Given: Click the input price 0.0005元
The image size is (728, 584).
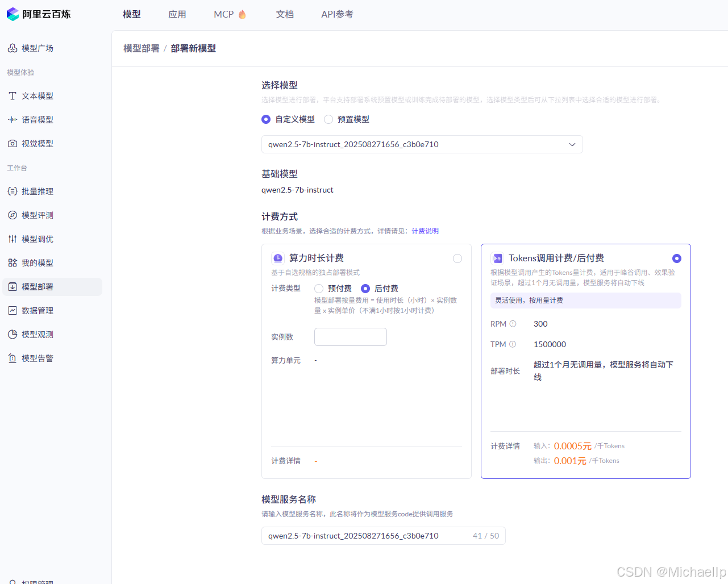Looking at the screenshot, I should pyautogui.click(x=573, y=446).
